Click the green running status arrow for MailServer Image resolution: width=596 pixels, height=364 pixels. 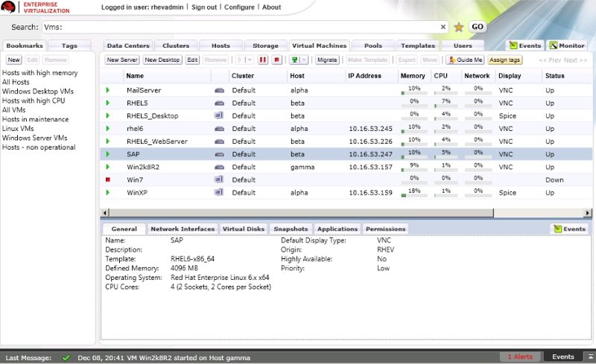(x=107, y=90)
